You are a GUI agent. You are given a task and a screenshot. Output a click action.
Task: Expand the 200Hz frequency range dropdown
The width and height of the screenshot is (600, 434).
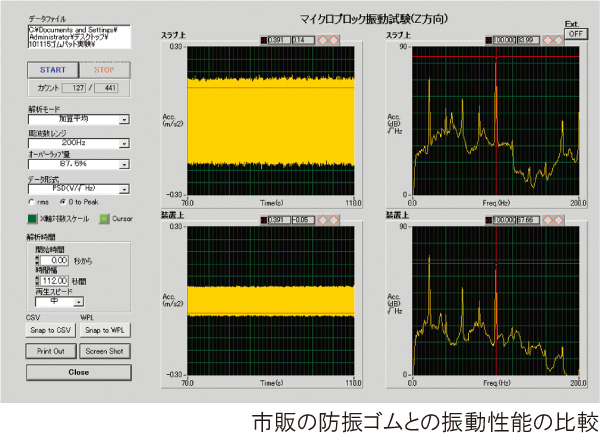(x=124, y=142)
